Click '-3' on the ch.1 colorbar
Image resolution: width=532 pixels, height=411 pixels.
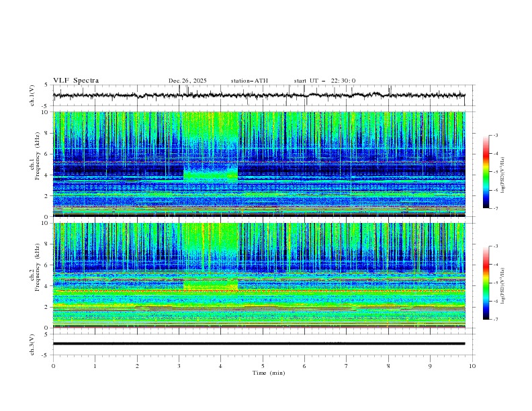click(x=495, y=135)
